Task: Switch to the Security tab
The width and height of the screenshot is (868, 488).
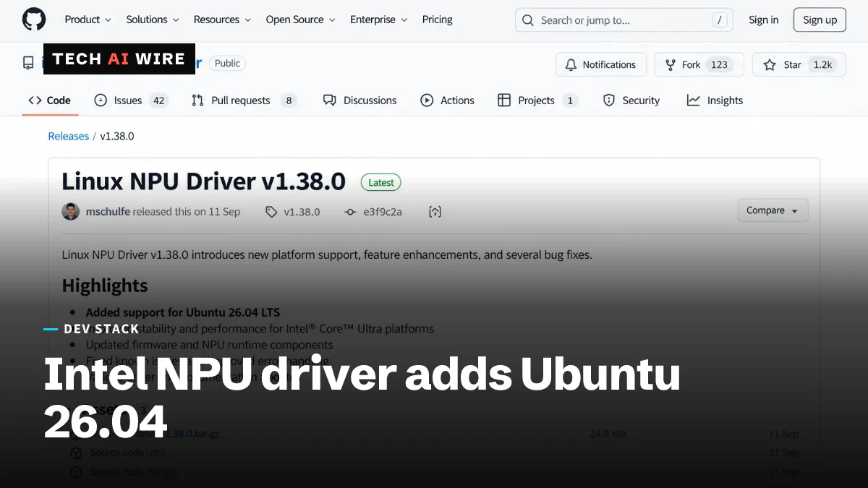Action: pyautogui.click(x=631, y=100)
